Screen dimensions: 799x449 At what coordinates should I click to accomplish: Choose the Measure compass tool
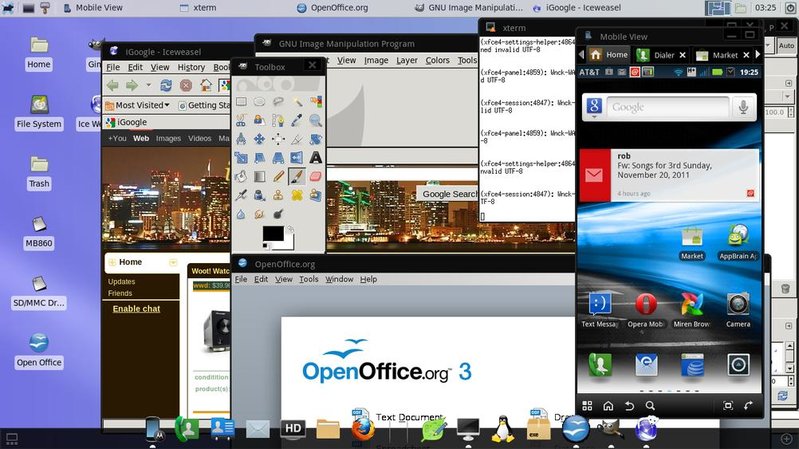pos(241,139)
